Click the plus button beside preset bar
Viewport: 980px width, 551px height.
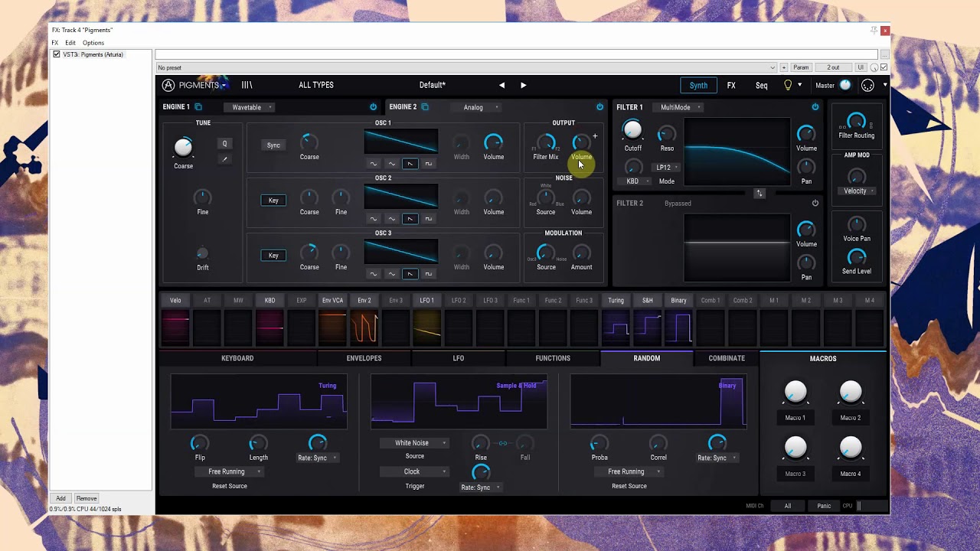coord(784,67)
